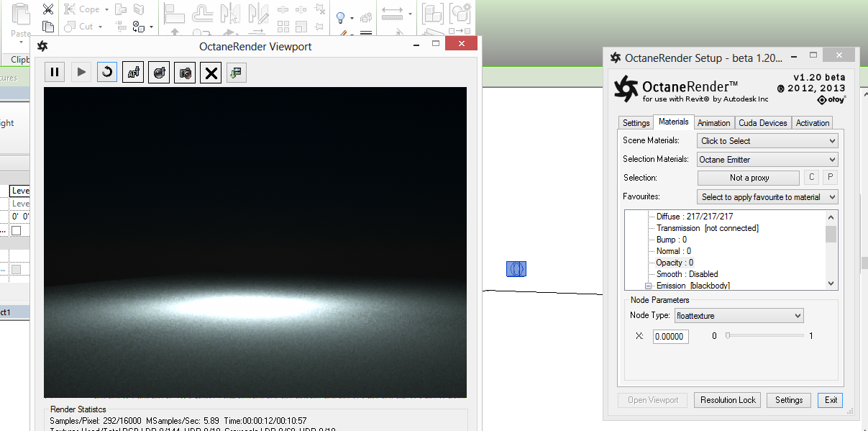The height and width of the screenshot is (431, 868).
Task: Click the blue selected element in Revit canvas
Action: (516, 268)
